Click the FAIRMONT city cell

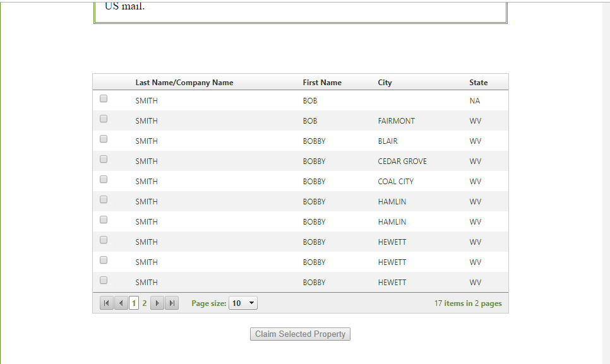(396, 121)
